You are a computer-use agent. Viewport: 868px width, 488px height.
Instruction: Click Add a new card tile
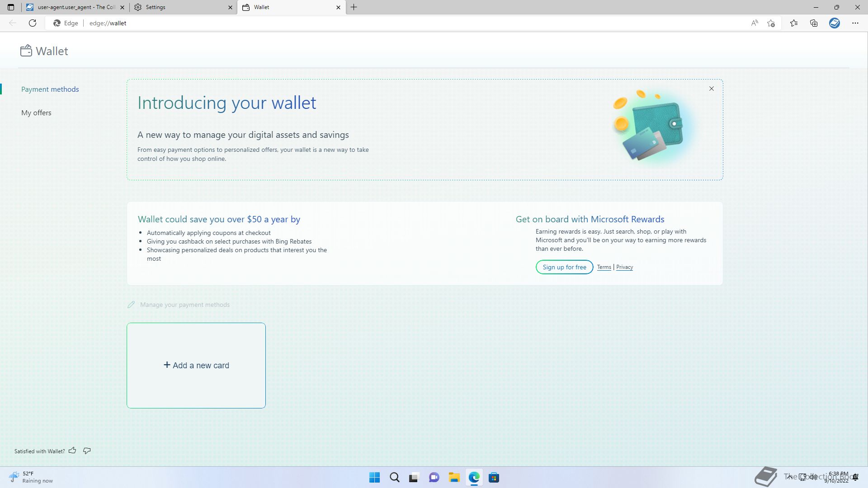pos(196,366)
